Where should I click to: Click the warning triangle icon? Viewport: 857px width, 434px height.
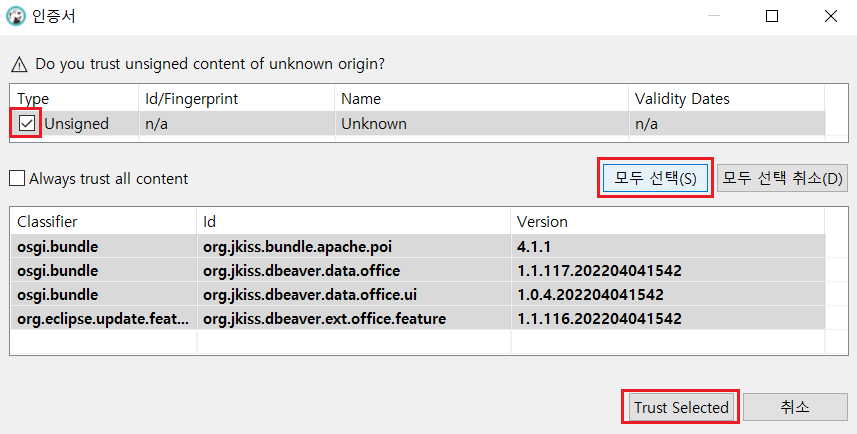point(18,64)
